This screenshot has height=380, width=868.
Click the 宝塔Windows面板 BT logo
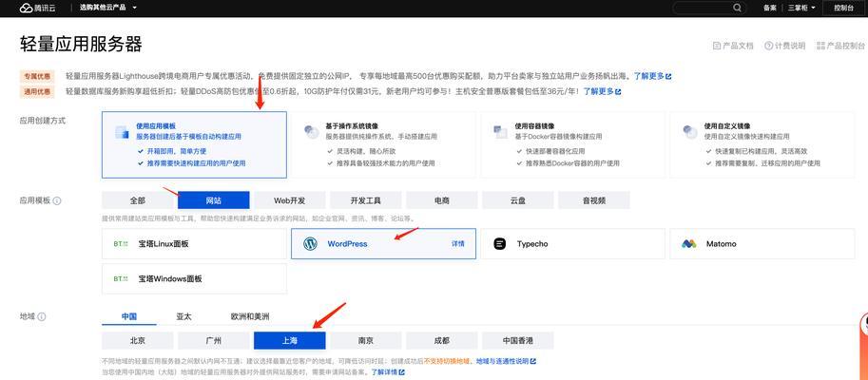pyautogui.click(x=121, y=278)
